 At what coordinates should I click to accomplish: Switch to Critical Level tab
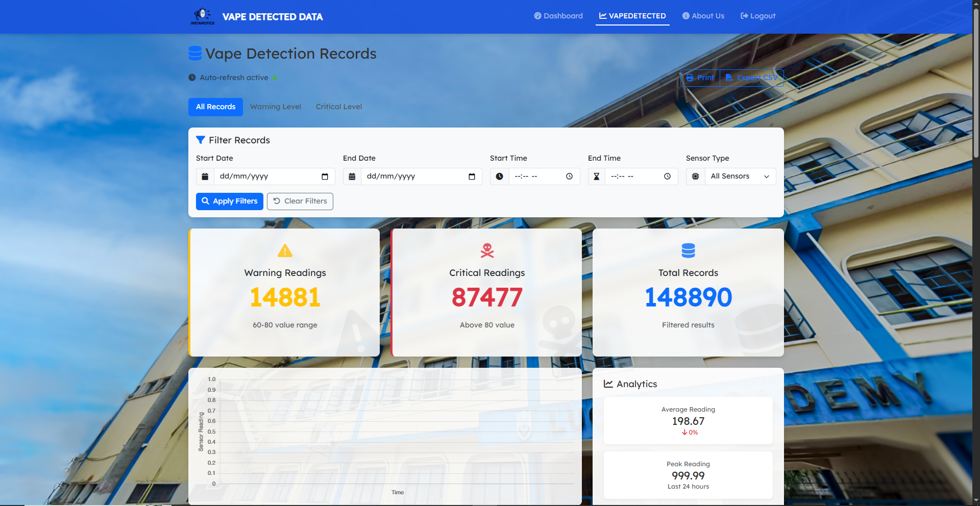click(338, 107)
